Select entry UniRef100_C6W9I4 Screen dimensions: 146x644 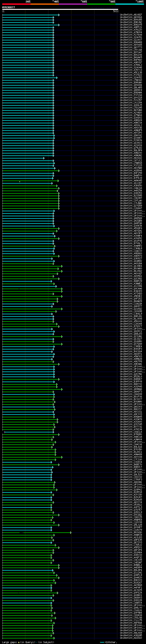[x=131, y=603]
